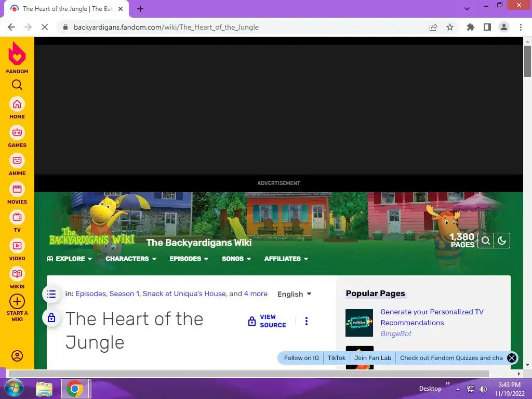Close the Fandom social links bar
532x399 pixels.
[x=512, y=358]
